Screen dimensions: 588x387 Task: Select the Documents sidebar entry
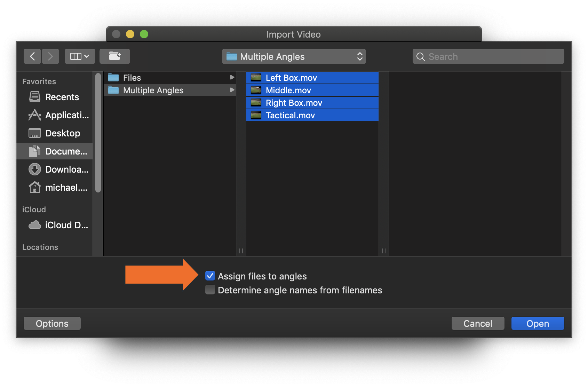66,151
